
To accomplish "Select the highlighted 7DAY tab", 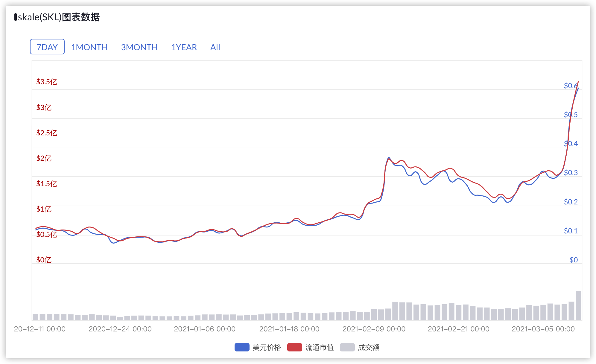I will click(x=47, y=47).
